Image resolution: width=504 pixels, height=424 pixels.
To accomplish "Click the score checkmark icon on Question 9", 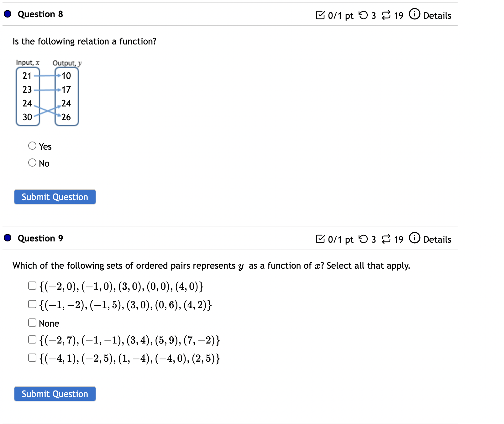I will 320,239.
